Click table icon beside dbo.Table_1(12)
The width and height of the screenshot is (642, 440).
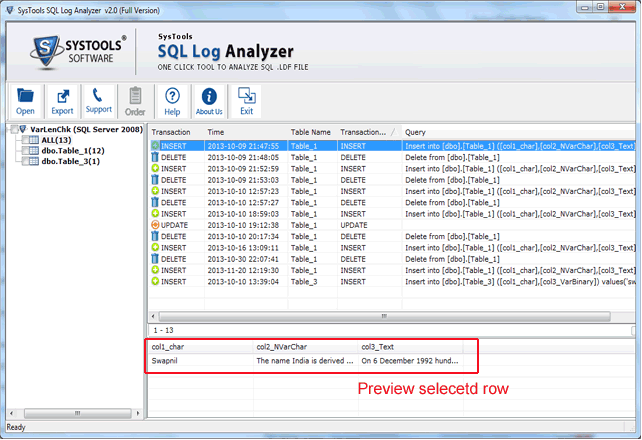pyautogui.click(x=34, y=151)
